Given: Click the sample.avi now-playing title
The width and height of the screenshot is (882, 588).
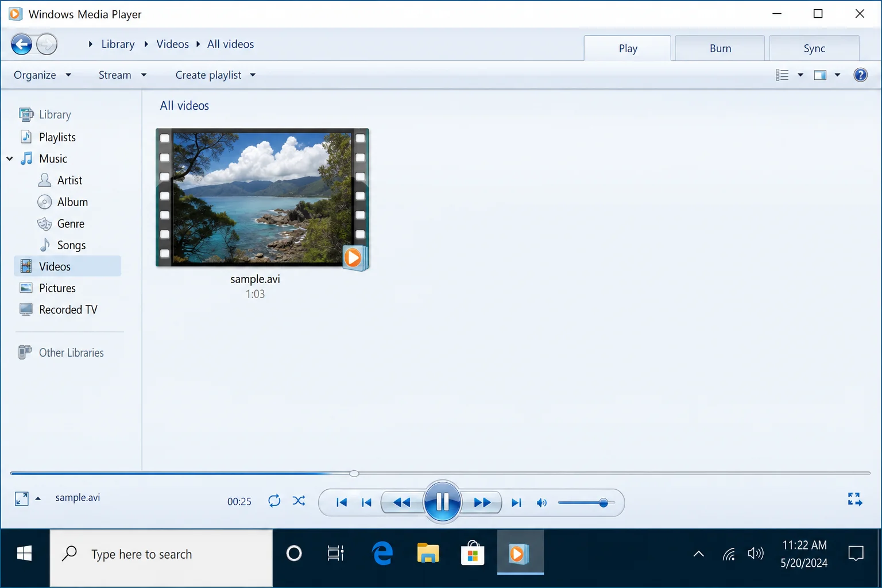Looking at the screenshot, I should [78, 498].
